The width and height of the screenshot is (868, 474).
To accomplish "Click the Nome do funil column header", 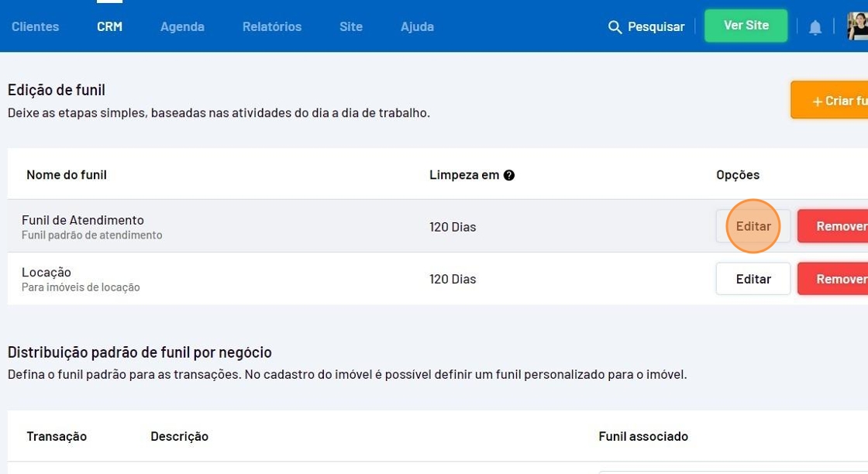I will (x=67, y=175).
